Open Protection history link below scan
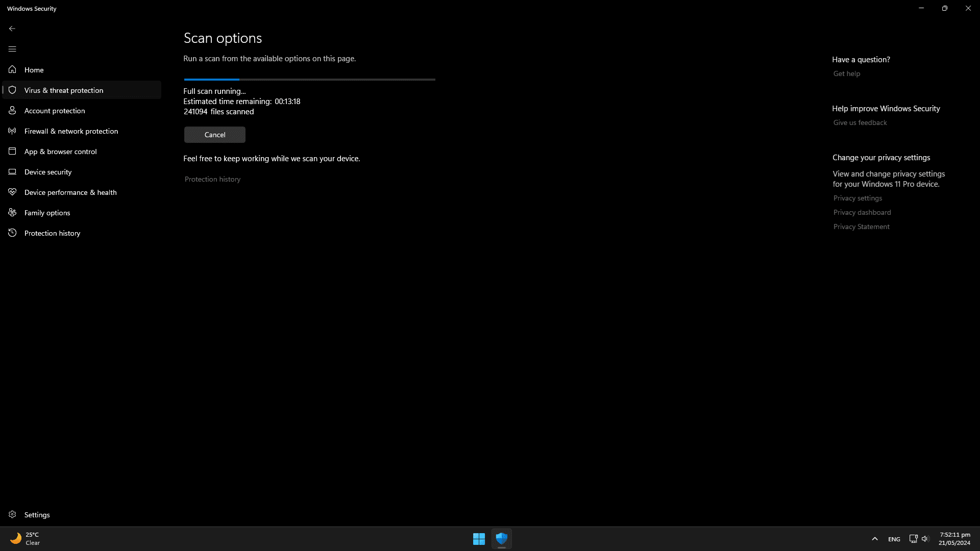Image resolution: width=980 pixels, height=551 pixels. [212, 179]
